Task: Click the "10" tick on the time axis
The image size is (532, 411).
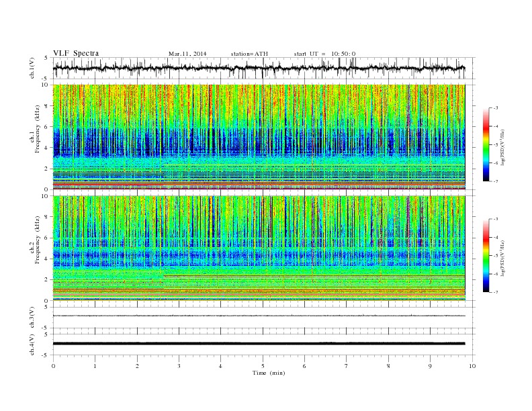Action: coord(472,366)
